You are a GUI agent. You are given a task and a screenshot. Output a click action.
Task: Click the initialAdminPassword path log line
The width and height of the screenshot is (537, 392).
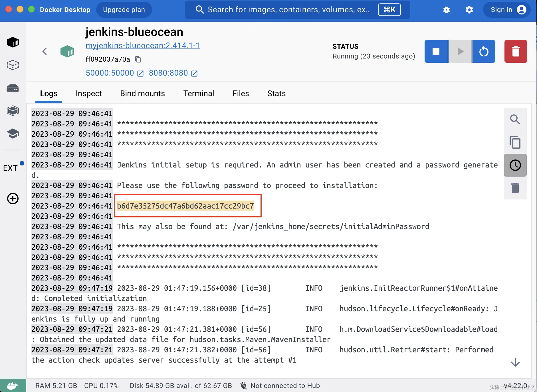273,227
